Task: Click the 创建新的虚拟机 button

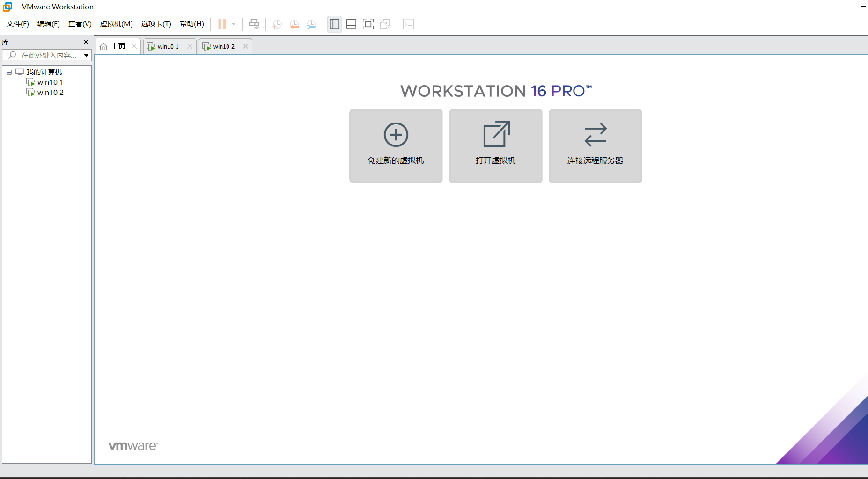Action: click(x=396, y=146)
